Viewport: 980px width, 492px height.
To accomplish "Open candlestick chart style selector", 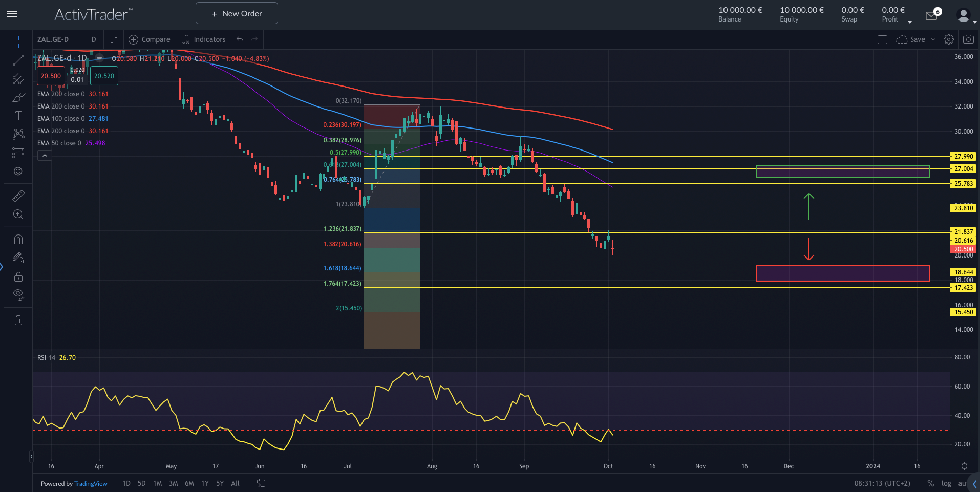I will [x=114, y=39].
